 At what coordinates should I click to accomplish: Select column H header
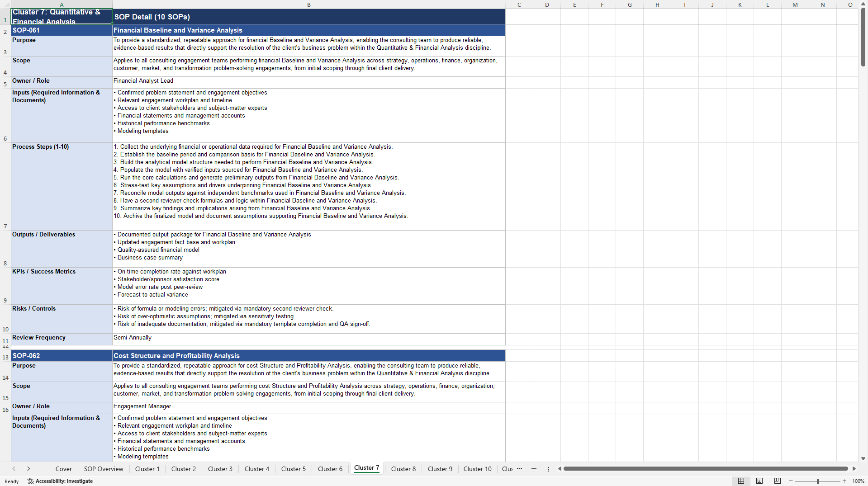pyautogui.click(x=657, y=5)
